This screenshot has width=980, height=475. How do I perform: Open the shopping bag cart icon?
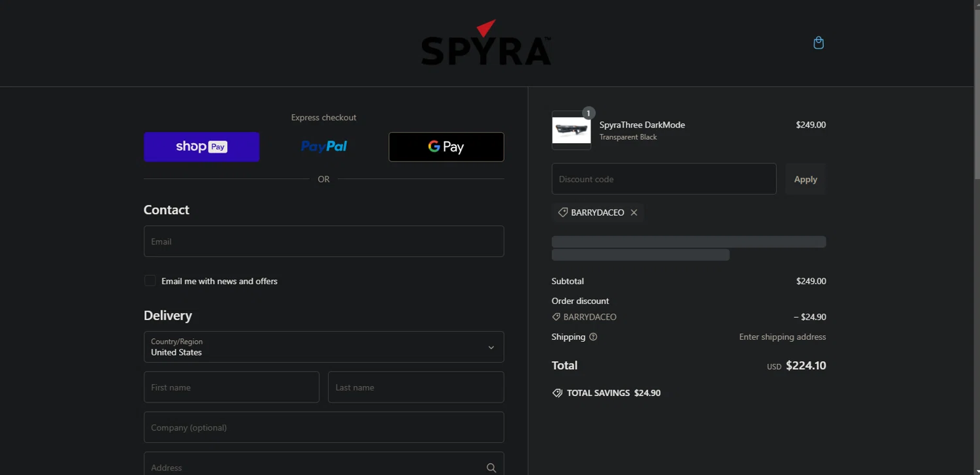click(818, 43)
